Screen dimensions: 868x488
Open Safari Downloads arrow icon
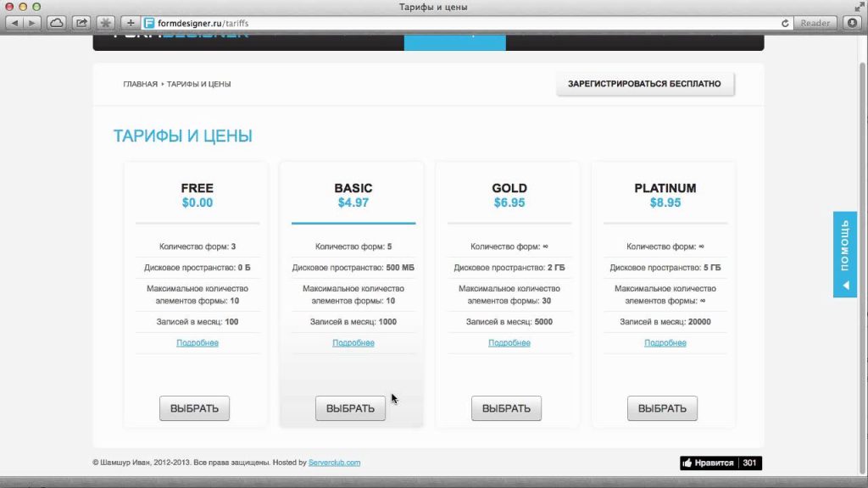coord(852,23)
